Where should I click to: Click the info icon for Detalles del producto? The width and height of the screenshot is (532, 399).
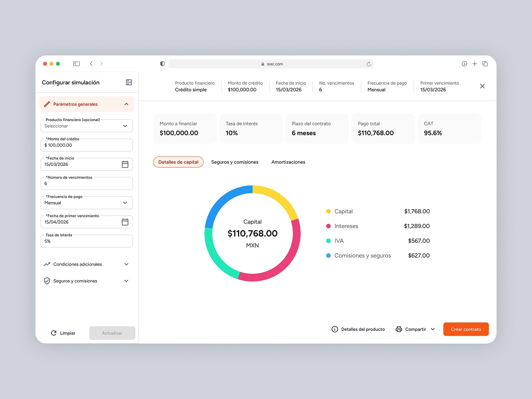click(335, 329)
